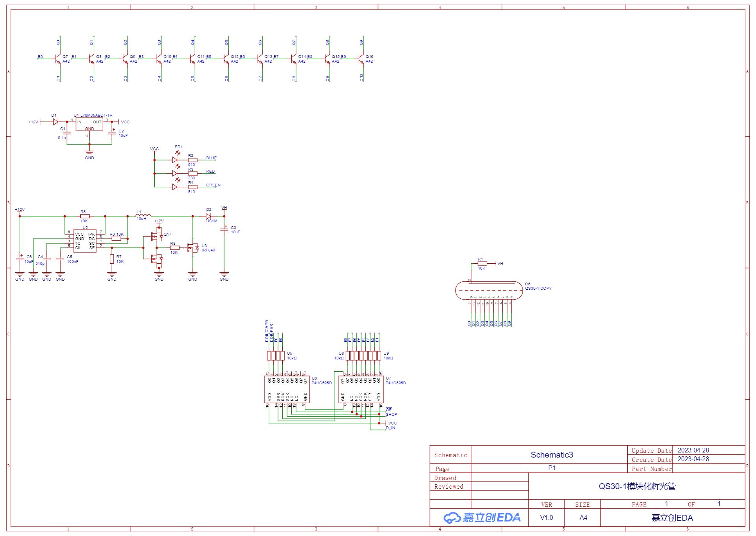The width and height of the screenshot is (756, 536).
Task: Click the Schematic3 title field
Action: (x=552, y=455)
